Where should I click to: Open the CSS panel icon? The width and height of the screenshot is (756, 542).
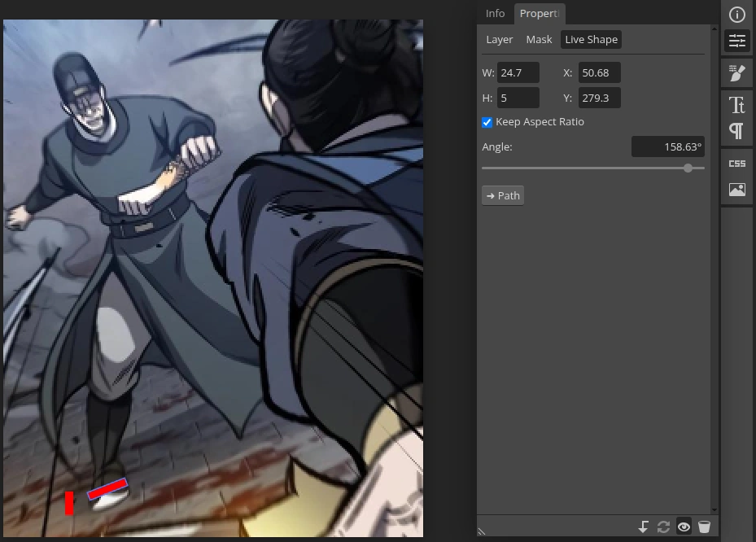736,164
